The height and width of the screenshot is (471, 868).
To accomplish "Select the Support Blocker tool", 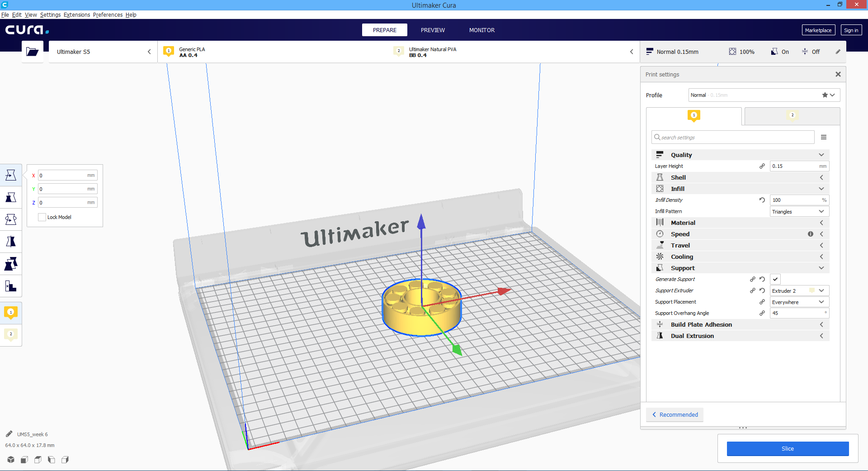I will click(11, 286).
